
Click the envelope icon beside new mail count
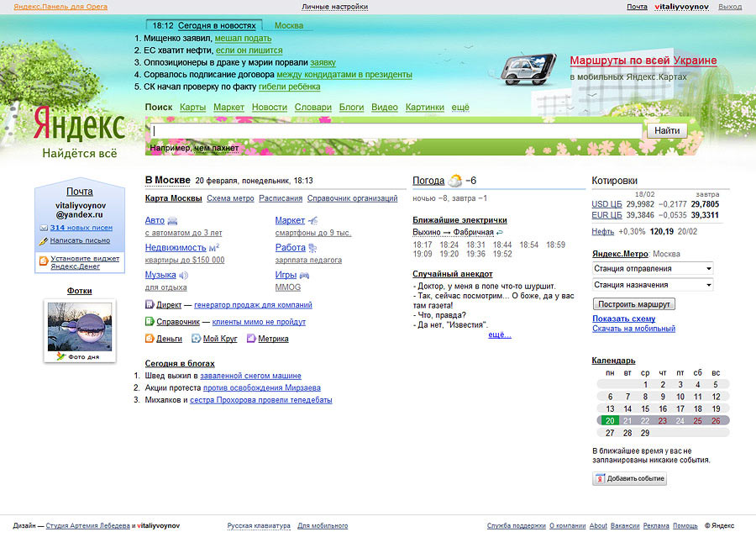pos(44,228)
